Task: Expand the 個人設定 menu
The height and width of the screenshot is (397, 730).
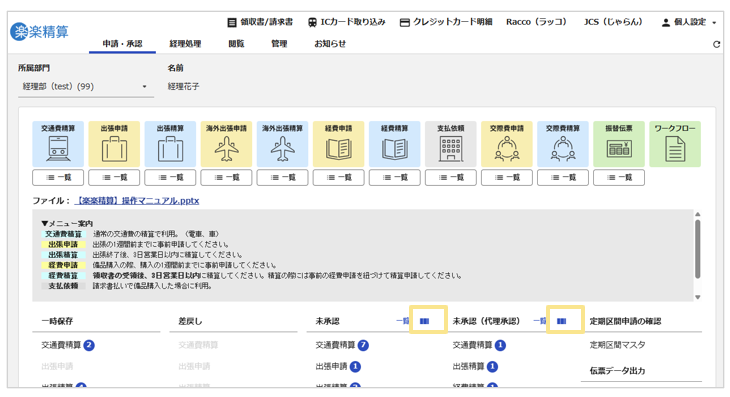Action: [x=689, y=22]
